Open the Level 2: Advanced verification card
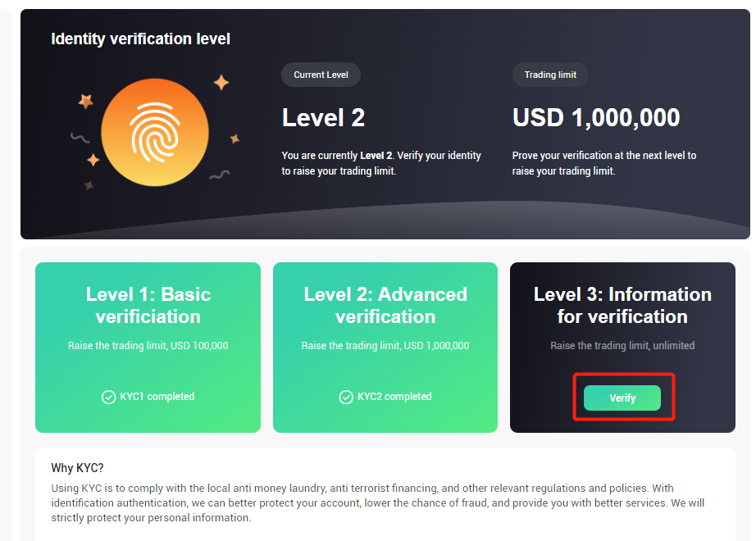 tap(385, 348)
